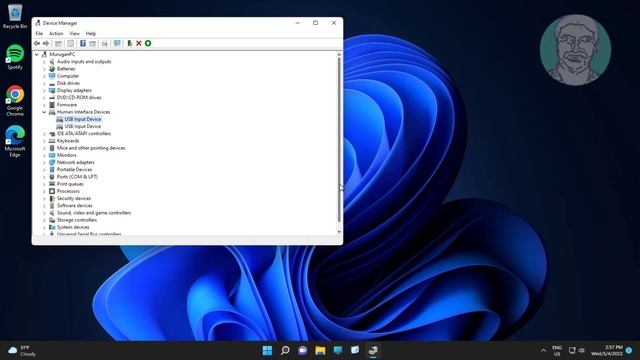Select the Software devices label
The width and height of the screenshot is (640, 360).
[x=75, y=205]
